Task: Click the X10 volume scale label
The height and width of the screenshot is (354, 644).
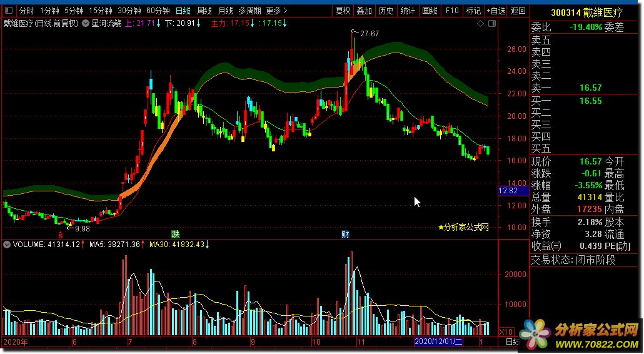Action: (506, 331)
